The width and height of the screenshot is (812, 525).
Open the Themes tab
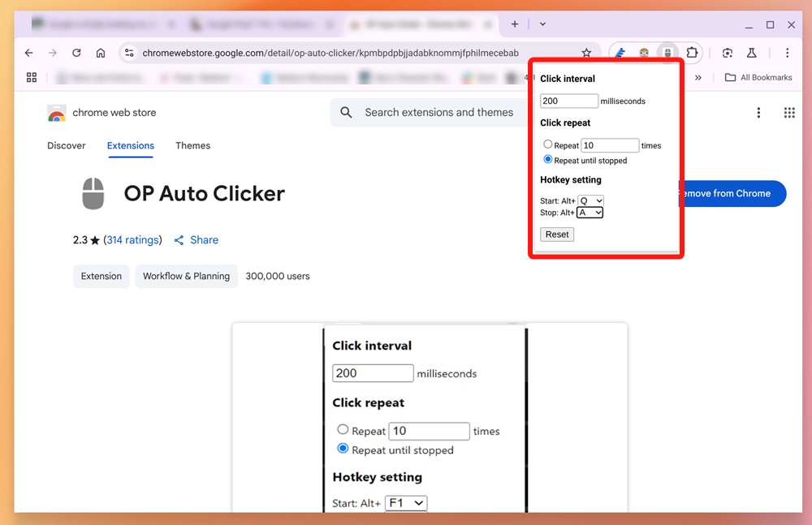click(x=192, y=145)
